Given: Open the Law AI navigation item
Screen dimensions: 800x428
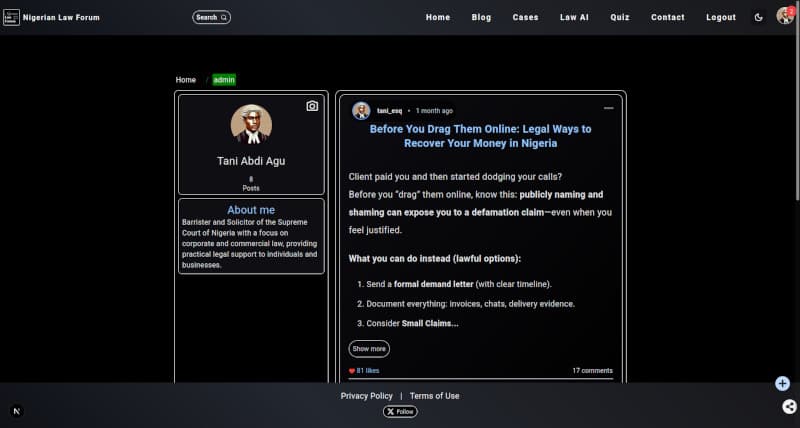Looking at the screenshot, I should pyautogui.click(x=574, y=17).
